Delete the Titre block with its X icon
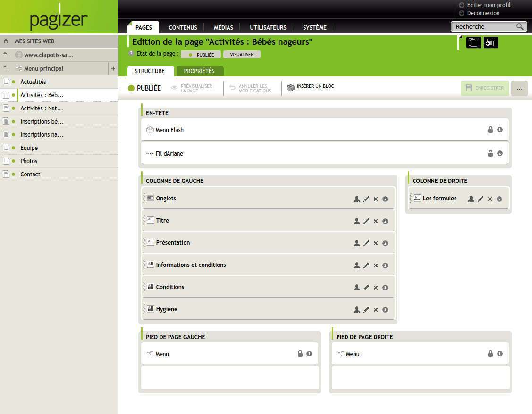Viewport: 532px width, 414px height. [x=376, y=221]
